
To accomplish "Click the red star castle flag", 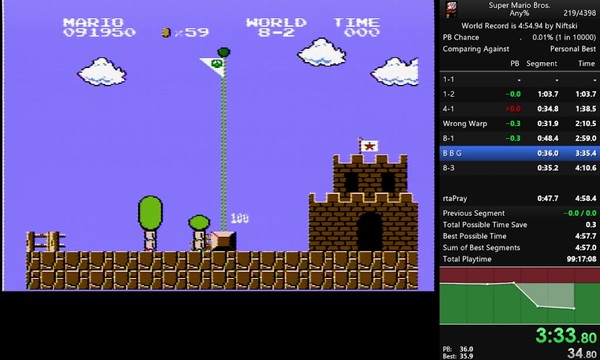I will coord(369,146).
